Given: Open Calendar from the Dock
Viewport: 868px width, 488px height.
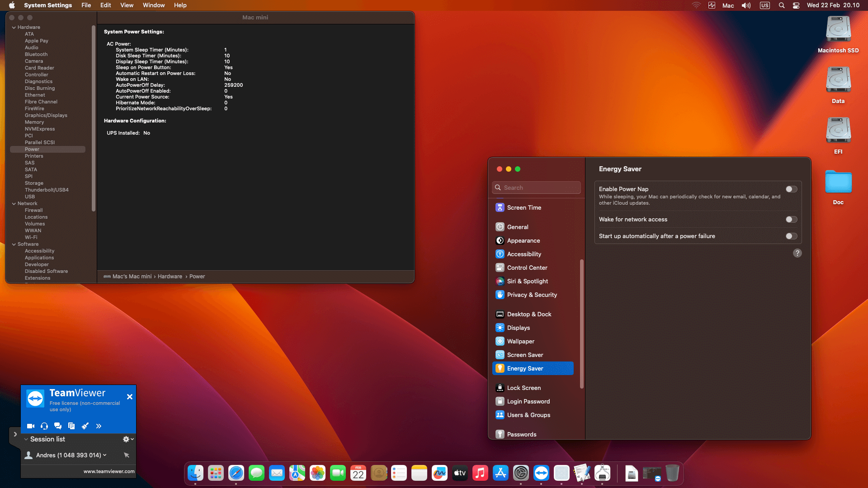Looking at the screenshot, I should (x=358, y=473).
